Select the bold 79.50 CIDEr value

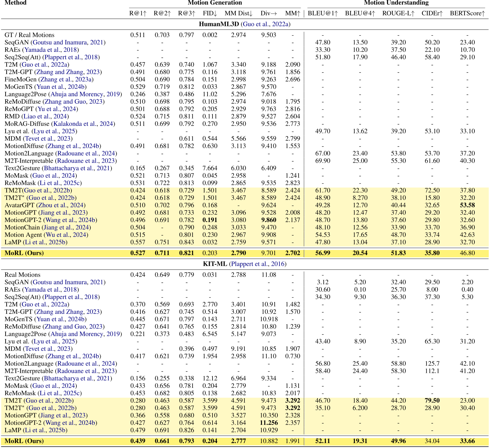click(x=432, y=400)
